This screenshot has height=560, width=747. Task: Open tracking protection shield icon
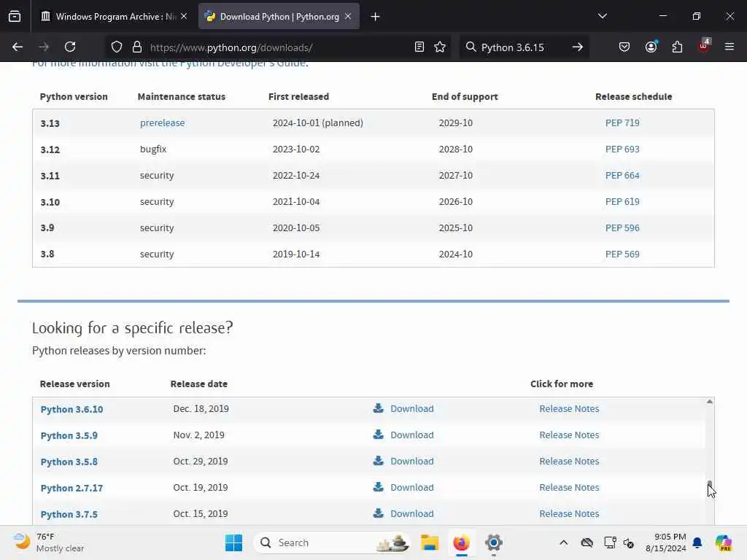(117, 47)
